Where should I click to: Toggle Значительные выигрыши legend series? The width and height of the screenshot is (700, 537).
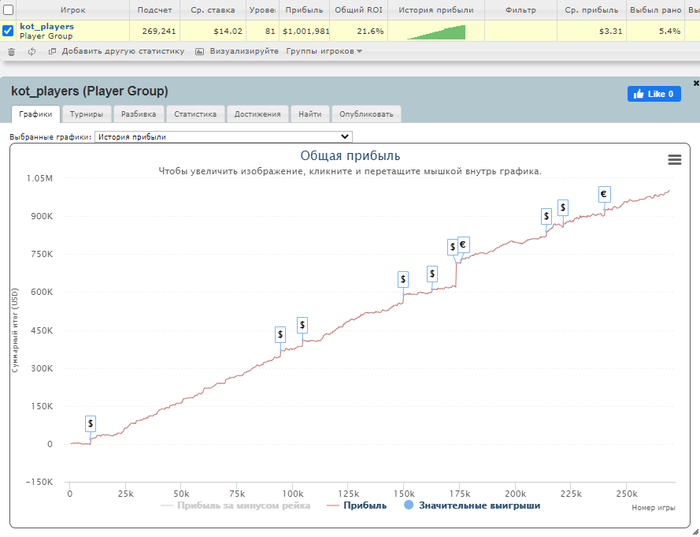[472, 506]
